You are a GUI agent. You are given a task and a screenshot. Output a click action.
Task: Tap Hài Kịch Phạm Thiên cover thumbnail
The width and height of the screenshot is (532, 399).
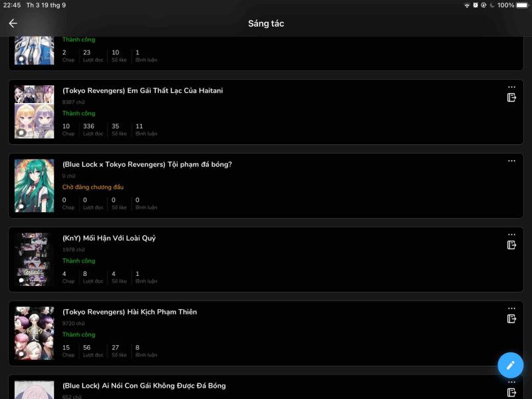point(35,333)
